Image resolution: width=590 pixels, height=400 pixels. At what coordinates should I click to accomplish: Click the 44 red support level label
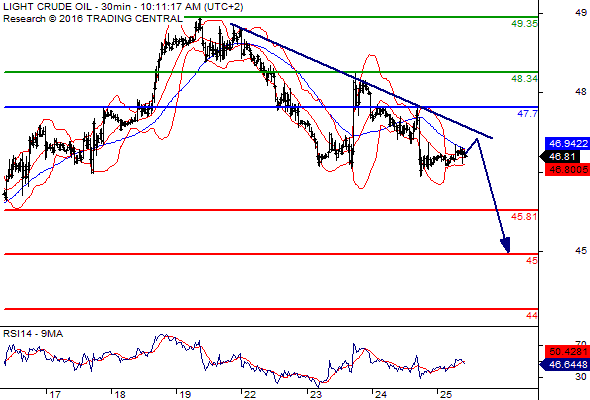532,316
